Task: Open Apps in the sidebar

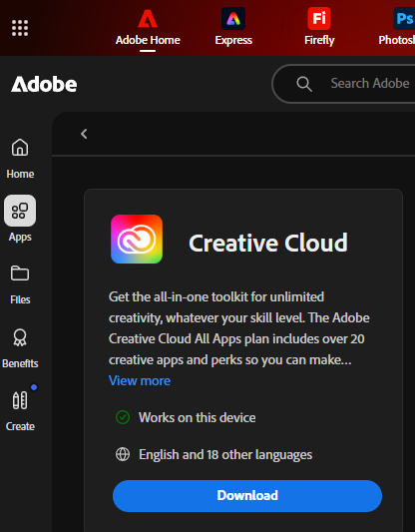Action: pyautogui.click(x=20, y=219)
